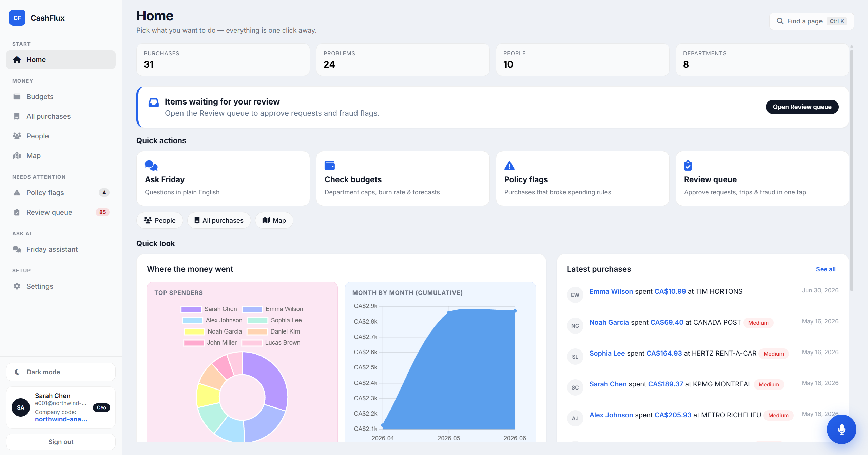Image resolution: width=868 pixels, height=455 pixels.
Task: Click the Home house icon in sidebar
Action: [x=17, y=60]
